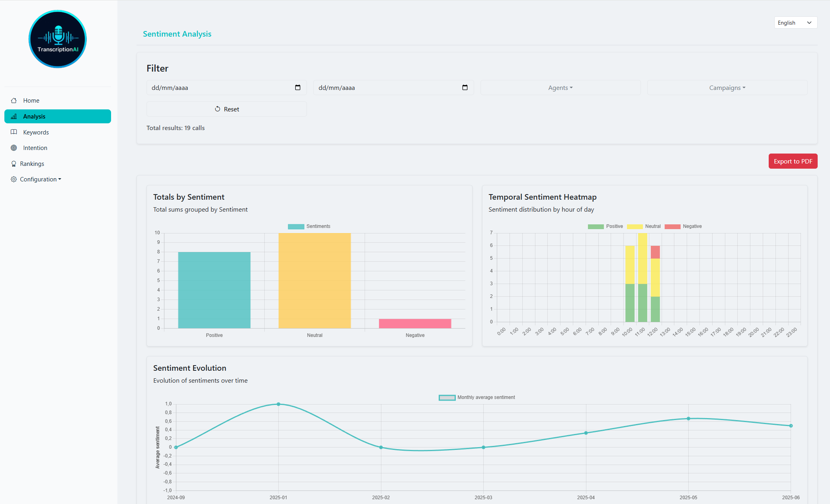The image size is (830, 504).
Task: Open the Campaigns dropdown filter
Action: point(727,88)
